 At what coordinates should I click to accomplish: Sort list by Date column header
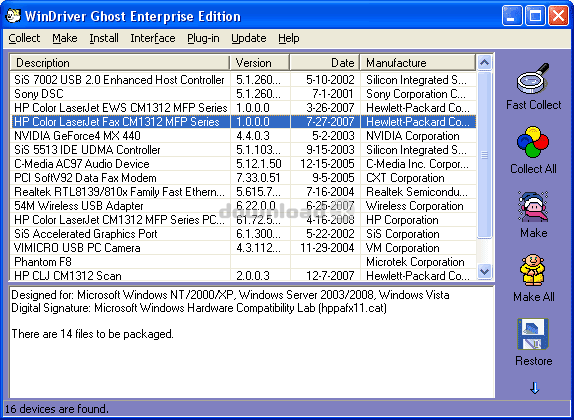[325, 63]
